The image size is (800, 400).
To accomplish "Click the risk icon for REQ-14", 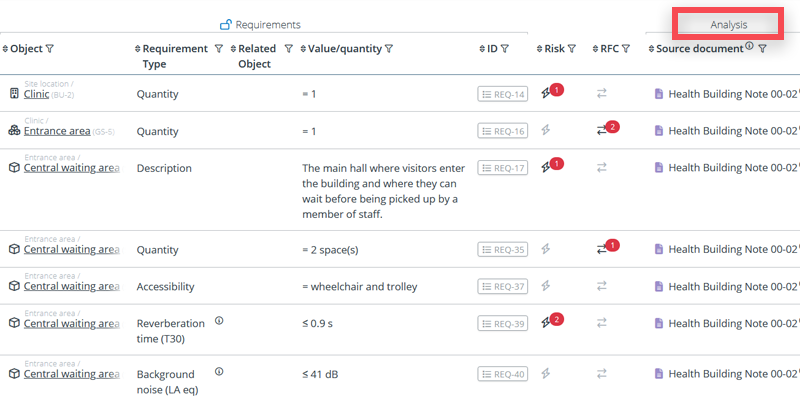I will coord(546,94).
